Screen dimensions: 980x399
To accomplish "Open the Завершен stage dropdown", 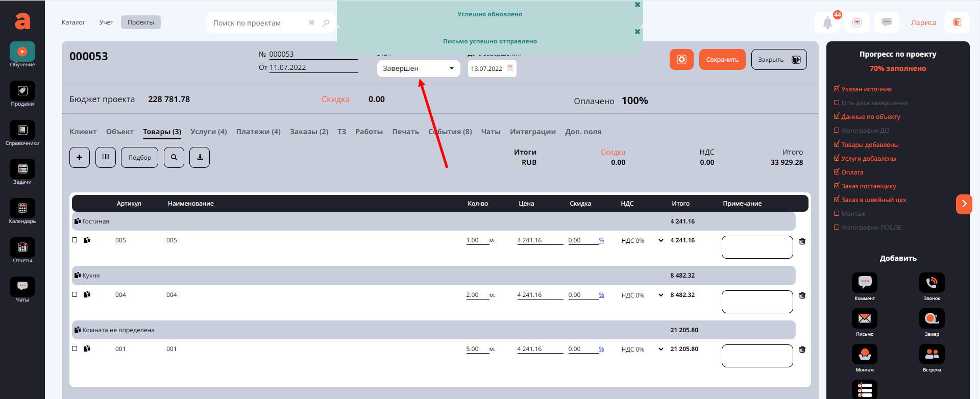I will [x=418, y=68].
